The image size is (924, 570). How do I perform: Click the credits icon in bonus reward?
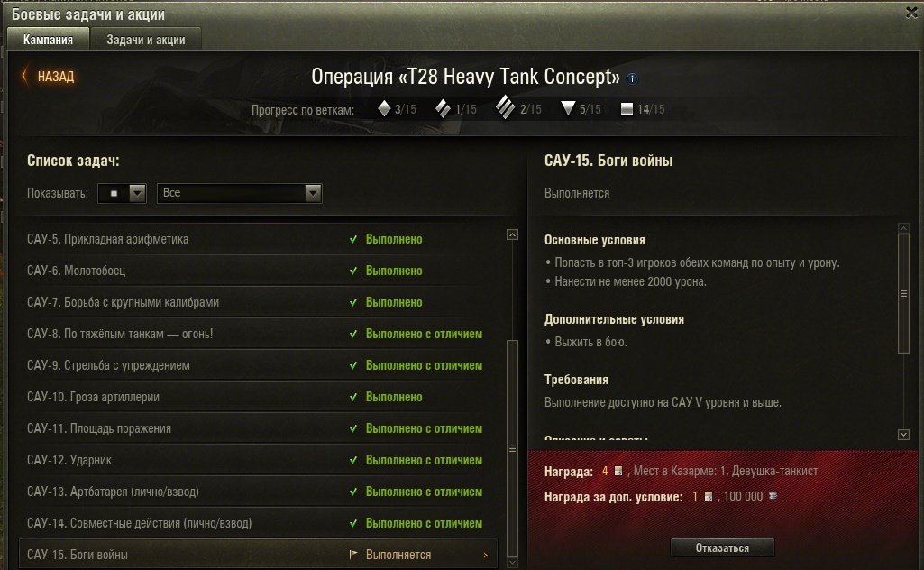773,496
